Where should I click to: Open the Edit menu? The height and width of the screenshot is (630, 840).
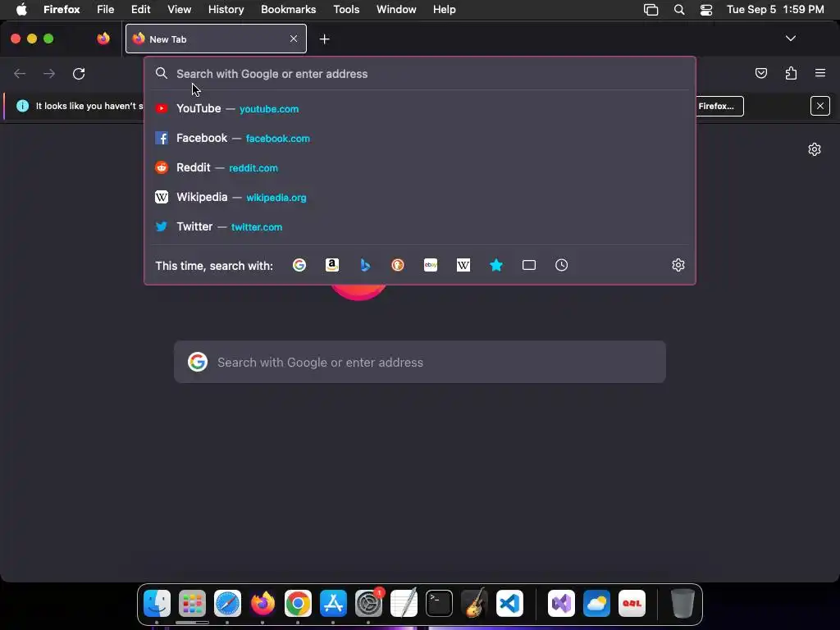pos(140,10)
